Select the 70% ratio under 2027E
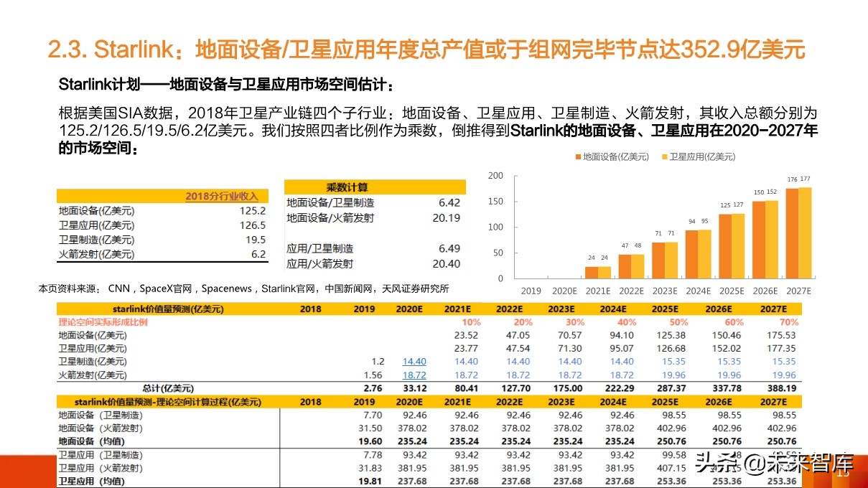The width and height of the screenshot is (868, 488). (x=788, y=322)
